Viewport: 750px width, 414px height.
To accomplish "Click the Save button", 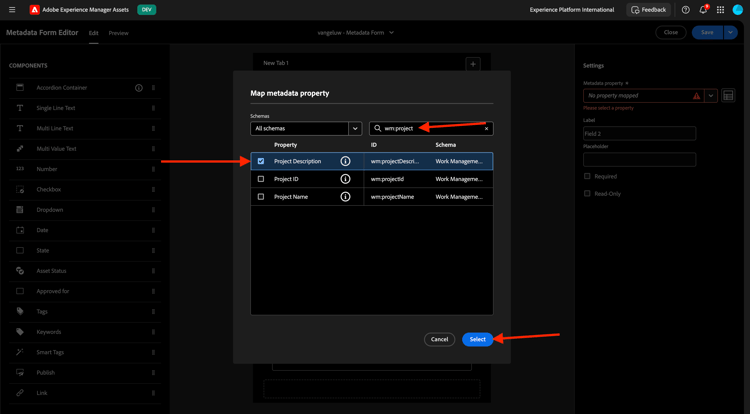I will [x=707, y=33].
